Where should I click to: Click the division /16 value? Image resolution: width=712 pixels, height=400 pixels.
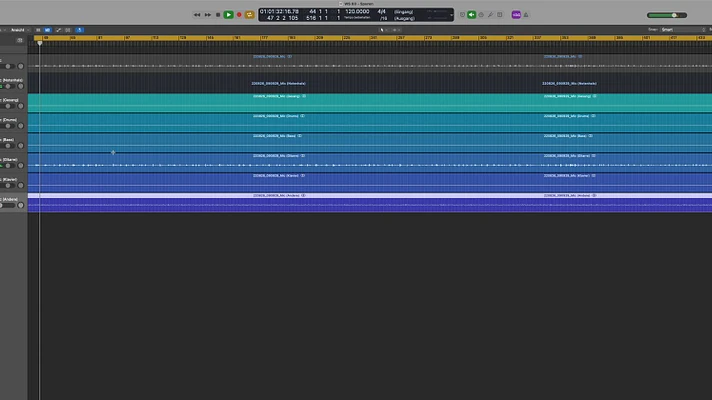coord(383,18)
